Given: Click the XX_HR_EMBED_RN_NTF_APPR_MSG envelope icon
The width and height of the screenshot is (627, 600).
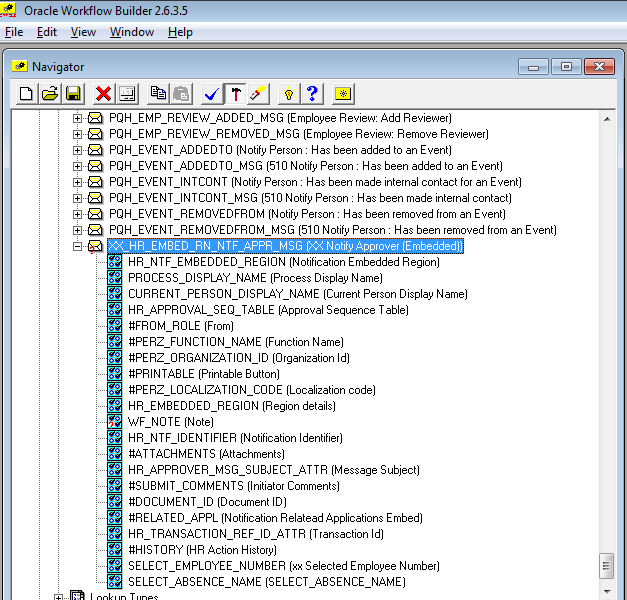Looking at the screenshot, I should click(x=95, y=246).
